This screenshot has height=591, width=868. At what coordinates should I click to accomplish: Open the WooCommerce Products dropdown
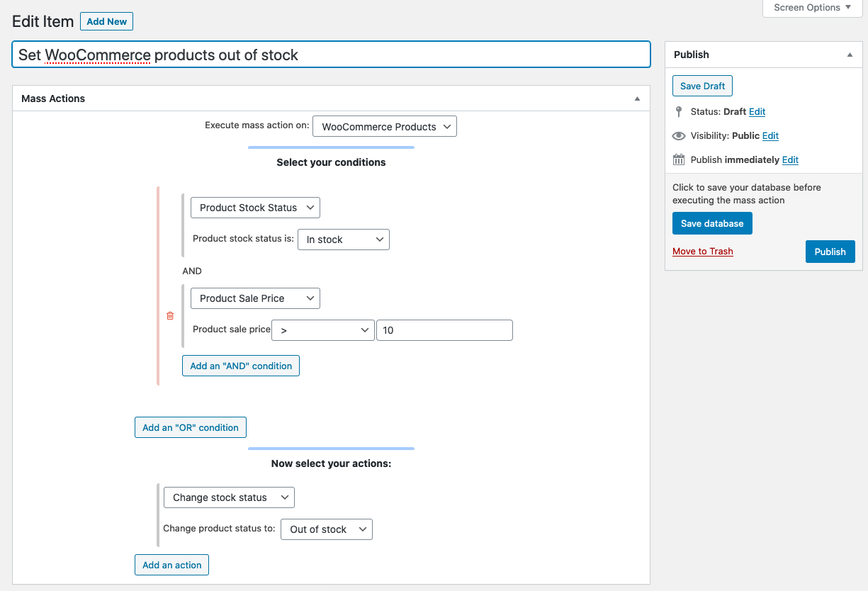(x=385, y=127)
